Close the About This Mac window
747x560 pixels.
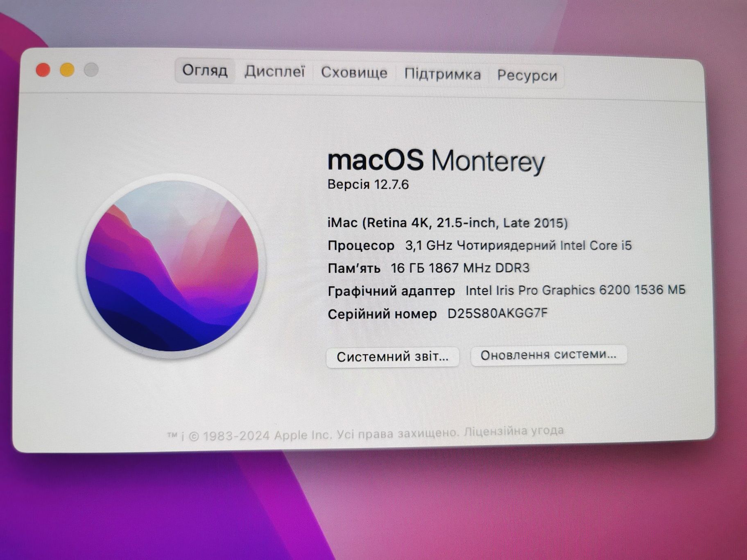point(43,70)
